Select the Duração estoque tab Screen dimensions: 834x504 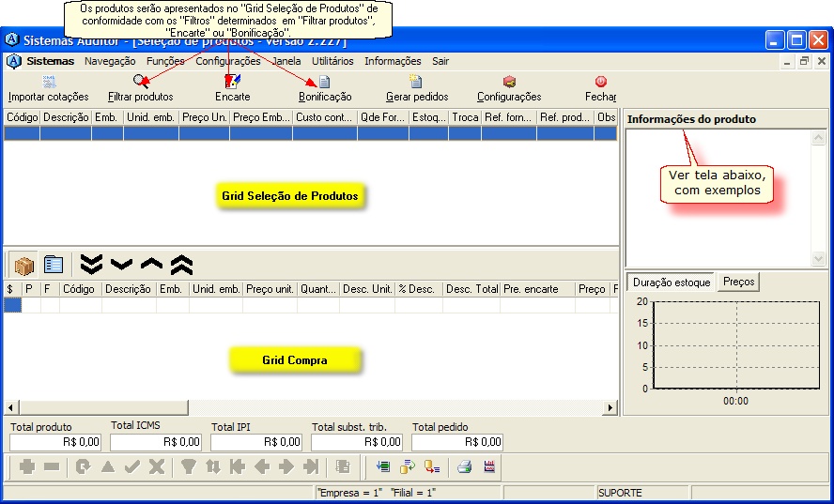pyautogui.click(x=670, y=282)
